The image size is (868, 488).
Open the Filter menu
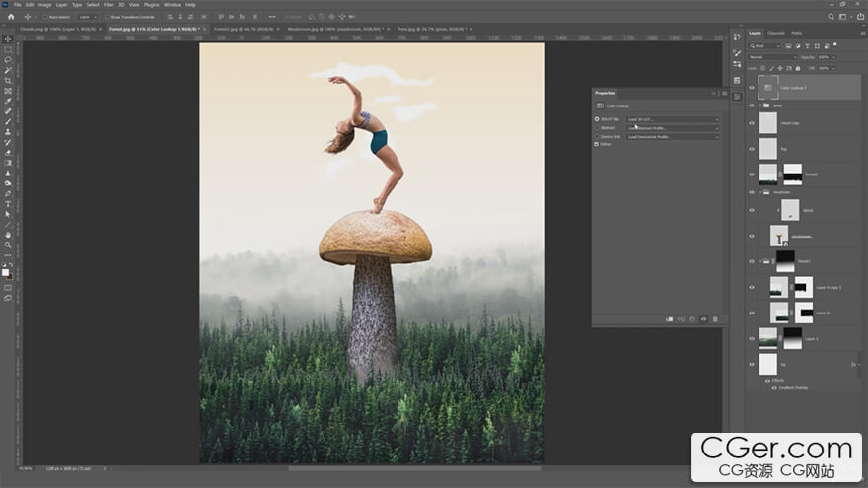pos(108,4)
